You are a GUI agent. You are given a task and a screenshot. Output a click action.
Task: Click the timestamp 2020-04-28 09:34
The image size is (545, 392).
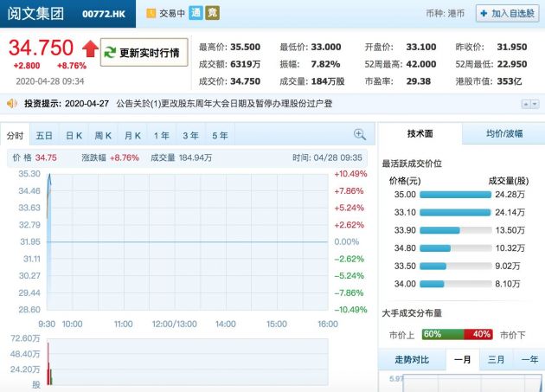(50, 81)
